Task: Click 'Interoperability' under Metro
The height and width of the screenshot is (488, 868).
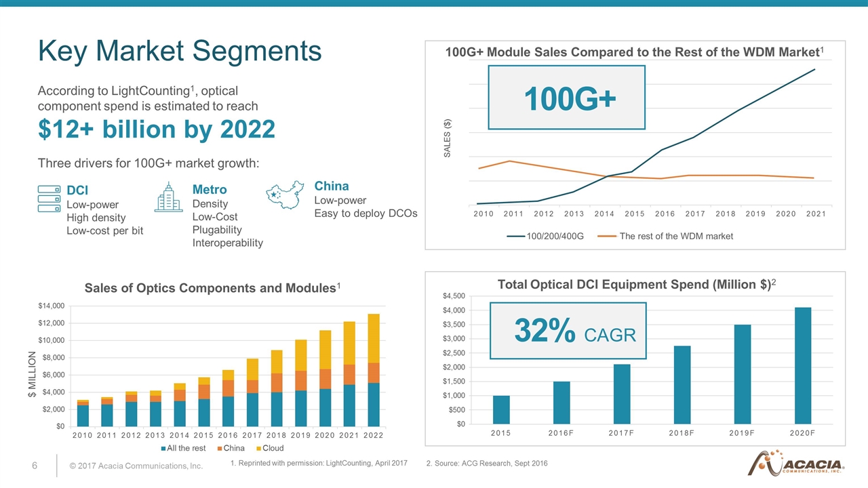Action: click(x=228, y=243)
